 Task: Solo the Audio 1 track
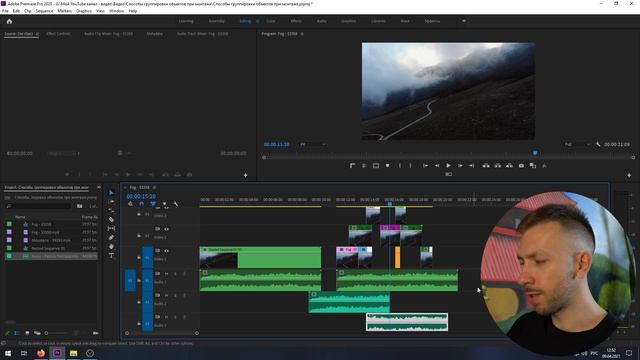tap(175, 273)
